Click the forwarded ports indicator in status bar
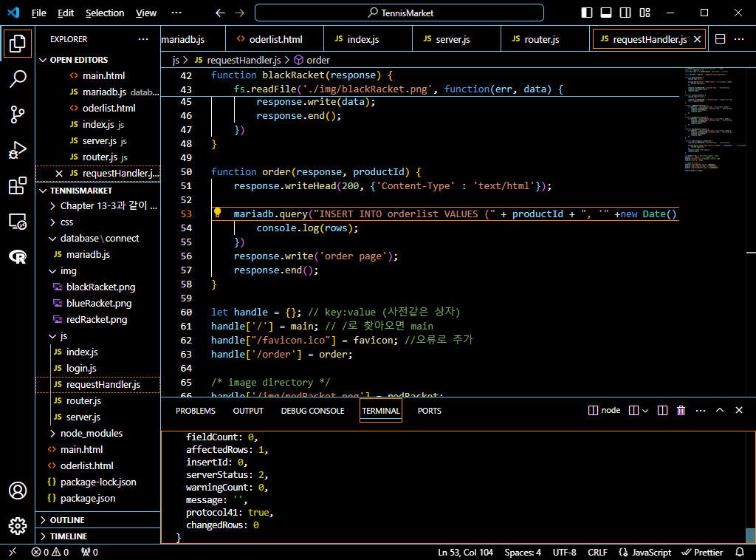 click(x=89, y=552)
